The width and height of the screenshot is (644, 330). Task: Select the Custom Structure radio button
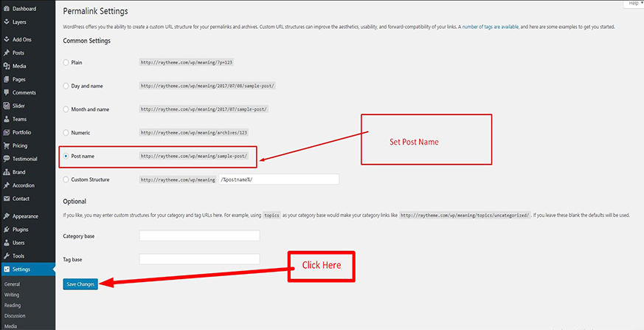click(66, 179)
